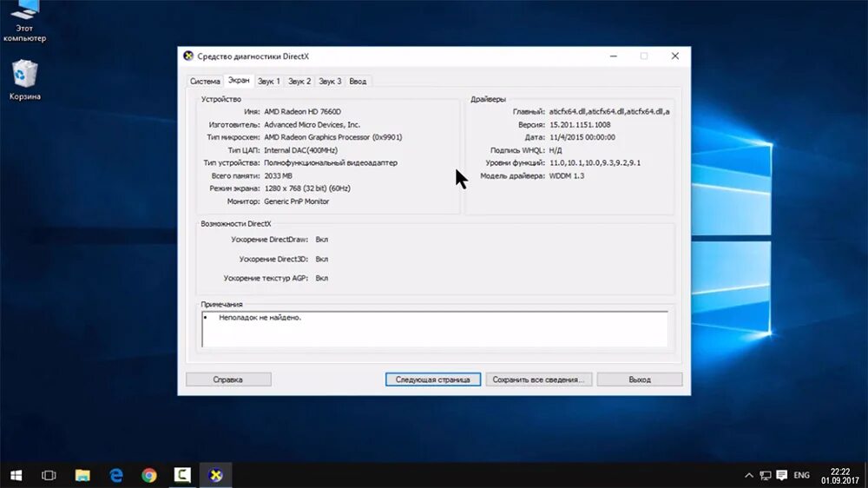Click the Ускорение Direct3D Вкл value
The width and height of the screenshot is (868, 488).
point(322,259)
